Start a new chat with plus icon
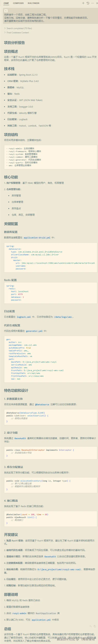98x644 pixels. 83,3
